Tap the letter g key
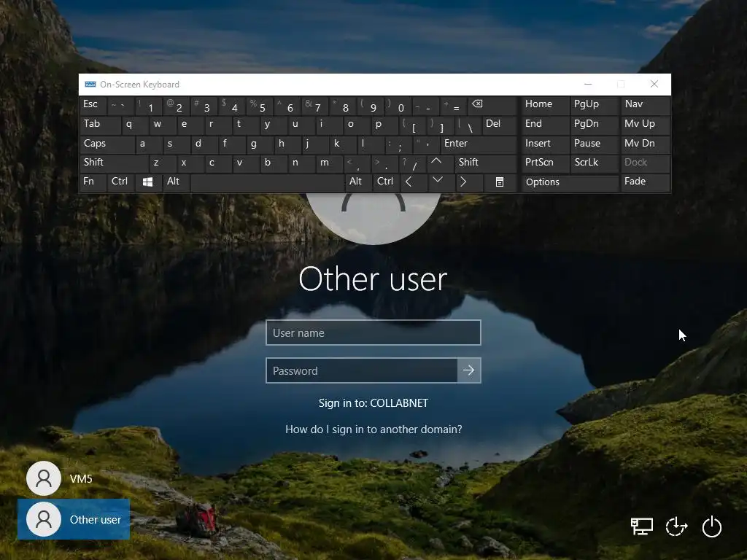This screenshot has width=747, height=560. [x=259, y=144]
